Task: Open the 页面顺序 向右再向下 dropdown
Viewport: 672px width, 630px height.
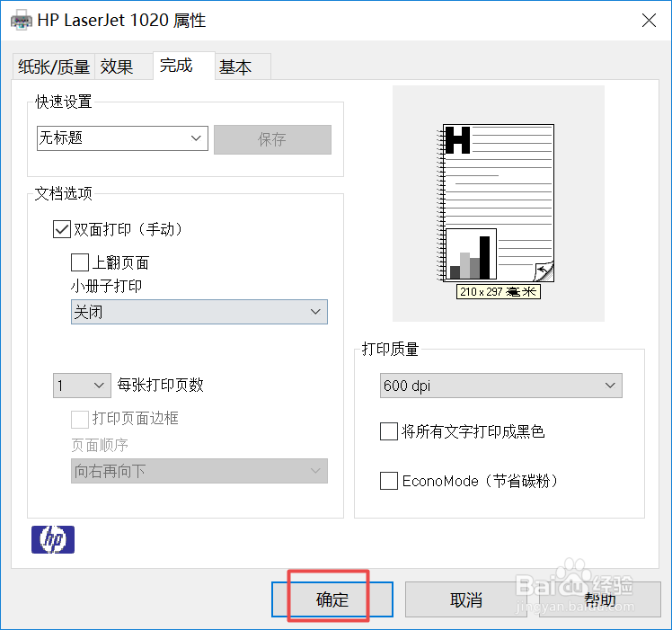Action: (199, 471)
